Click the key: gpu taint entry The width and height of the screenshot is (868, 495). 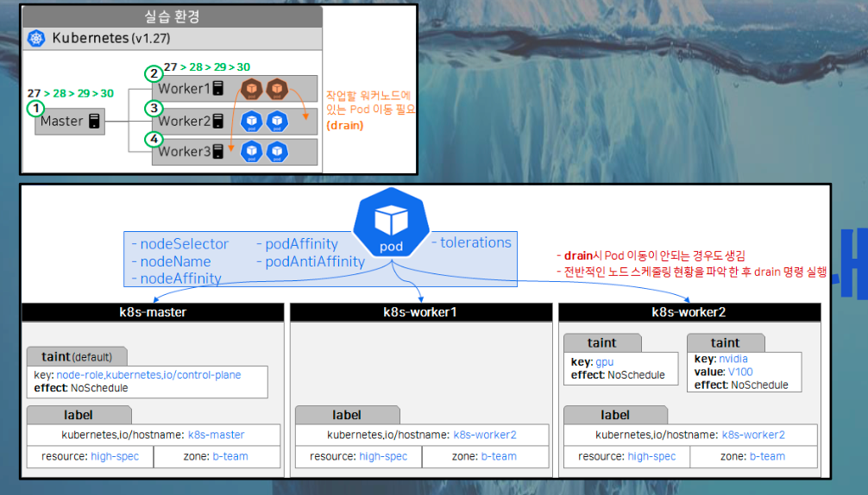(x=592, y=362)
